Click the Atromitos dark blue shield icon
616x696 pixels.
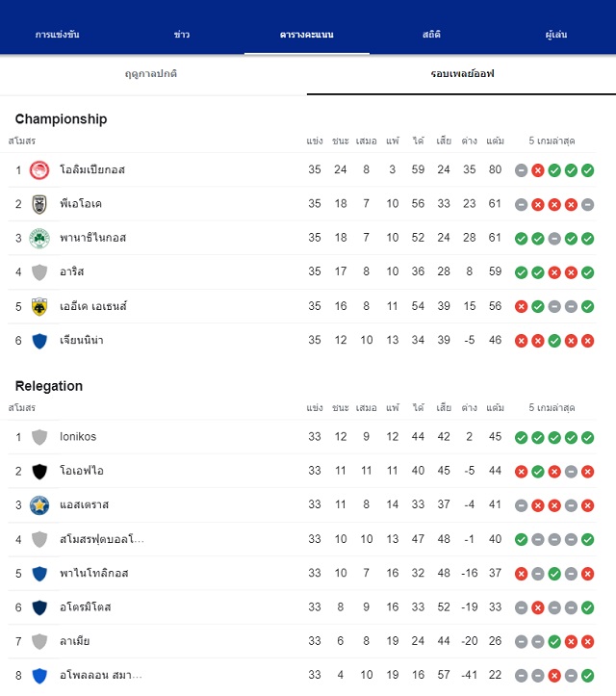click(39, 607)
